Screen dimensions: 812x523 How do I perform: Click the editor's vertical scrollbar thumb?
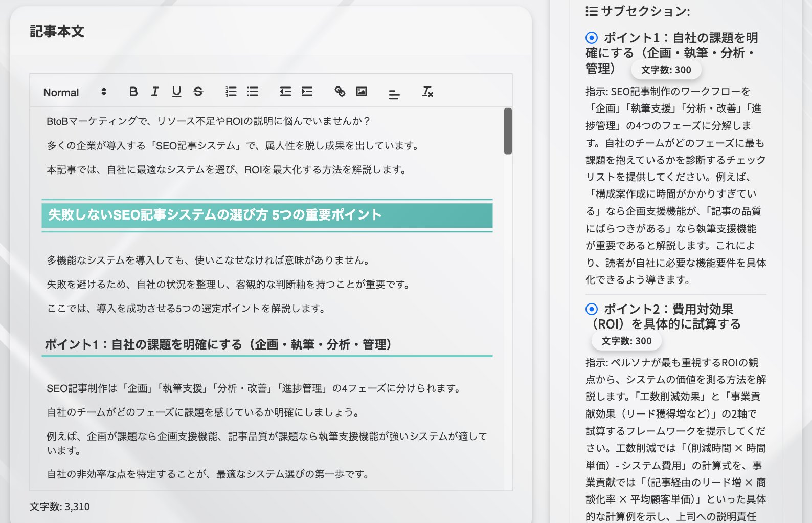(508, 131)
